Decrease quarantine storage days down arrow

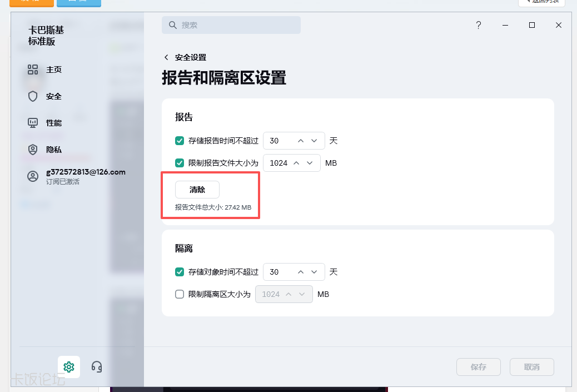314,272
